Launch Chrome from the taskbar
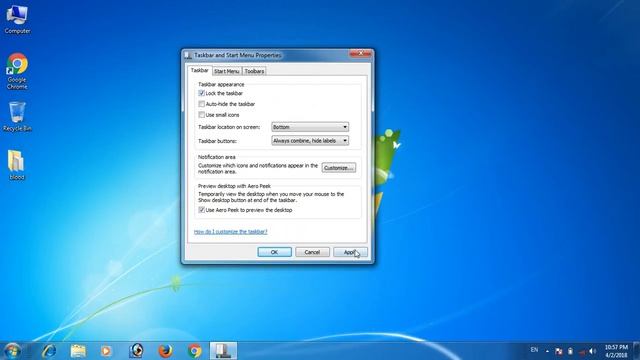Viewport: 640px width, 360px height. click(x=195, y=351)
